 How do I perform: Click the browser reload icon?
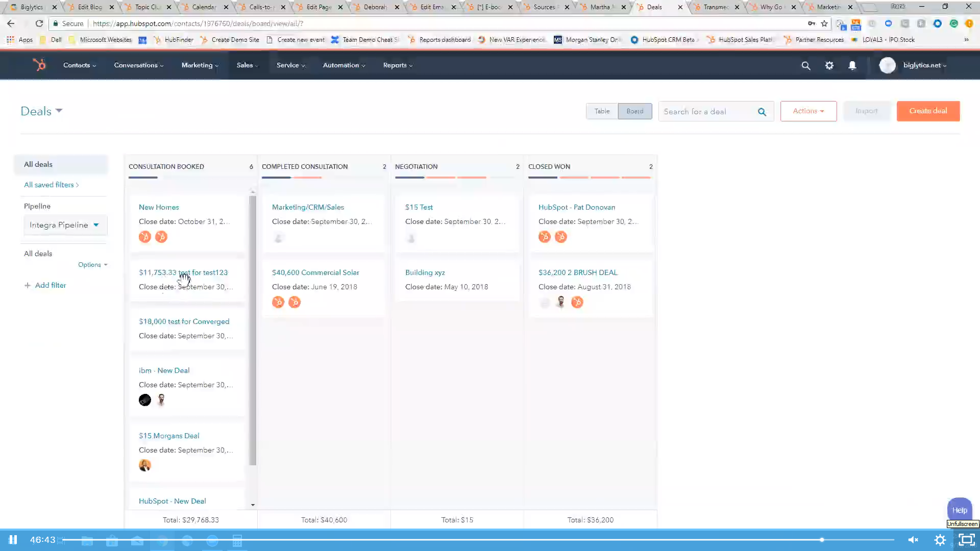pyautogui.click(x=39, y=23)
